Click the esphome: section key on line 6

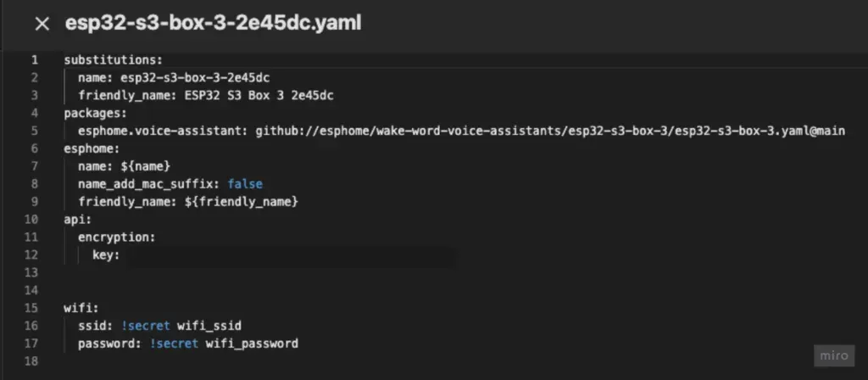[x=91, y=148]
